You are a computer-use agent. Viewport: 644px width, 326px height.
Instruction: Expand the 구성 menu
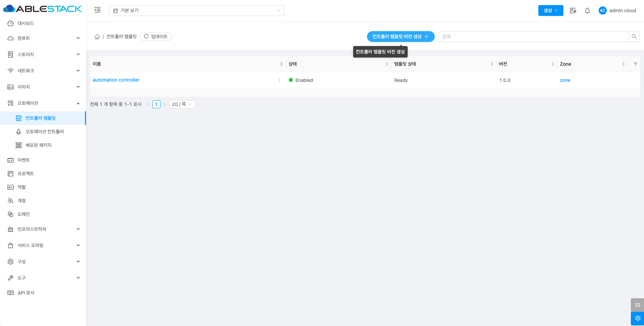(43, 262)
